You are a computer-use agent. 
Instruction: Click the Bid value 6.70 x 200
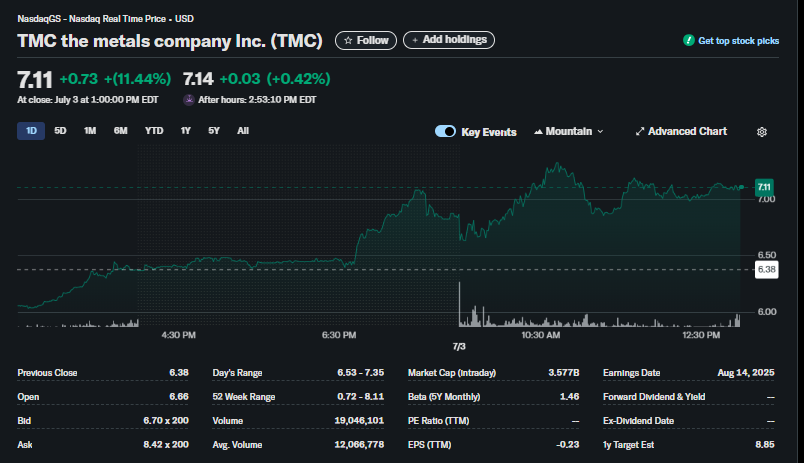(x=166, y=421)
